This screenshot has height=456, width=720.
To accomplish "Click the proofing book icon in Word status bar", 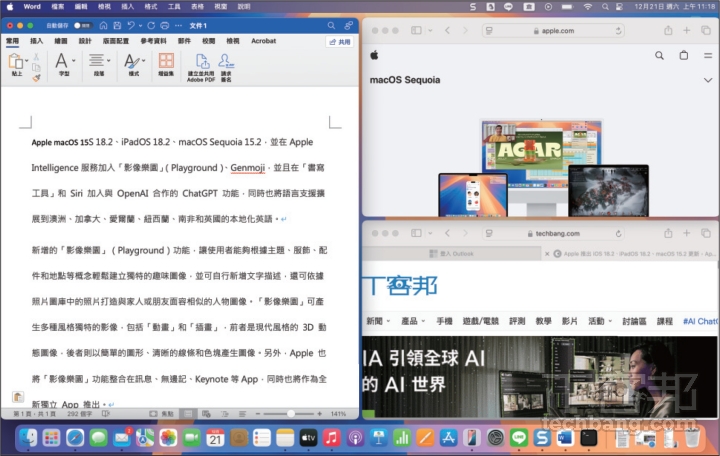I will point(106,414).
